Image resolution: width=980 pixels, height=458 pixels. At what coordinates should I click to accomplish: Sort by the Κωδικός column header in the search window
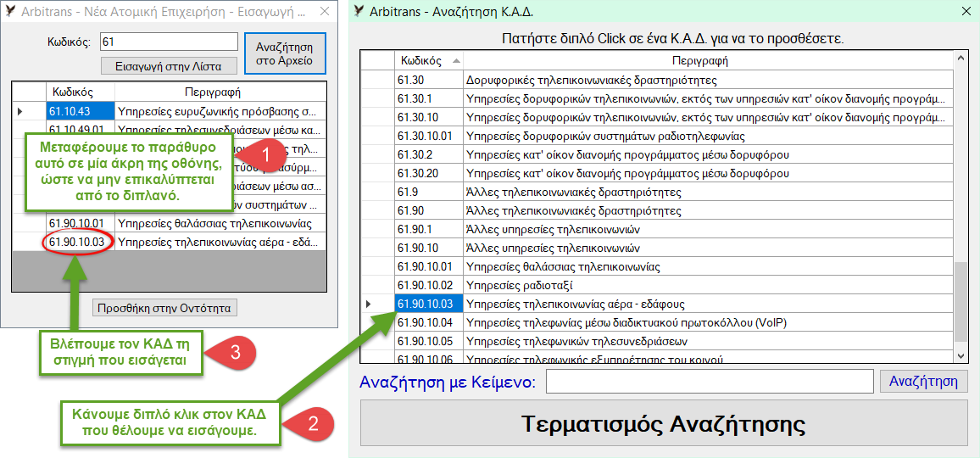point(429,61)
